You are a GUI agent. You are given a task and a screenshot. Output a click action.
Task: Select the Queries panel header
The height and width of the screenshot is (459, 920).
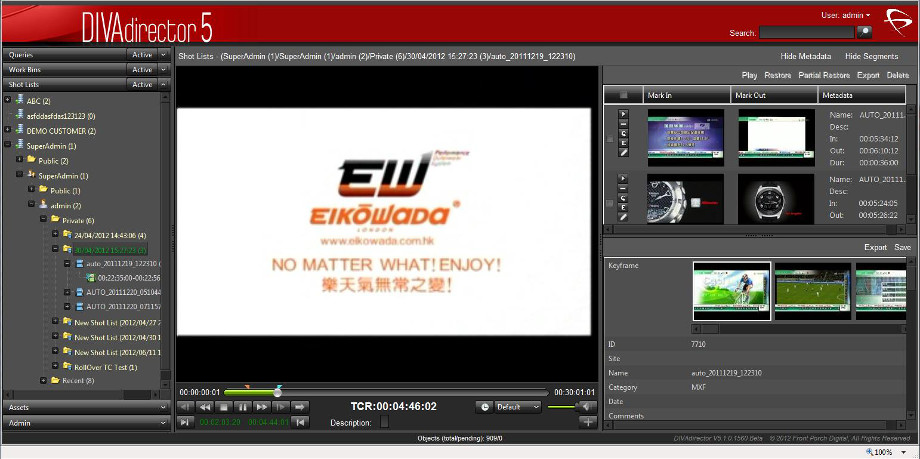pyautogui.click(x=65, y=55)
